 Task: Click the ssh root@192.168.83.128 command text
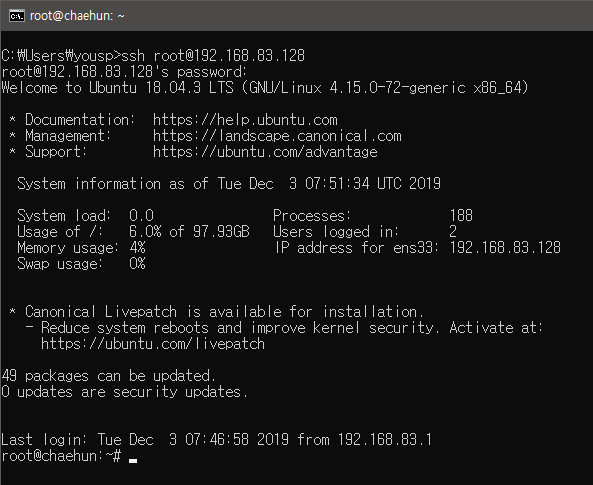213,56
